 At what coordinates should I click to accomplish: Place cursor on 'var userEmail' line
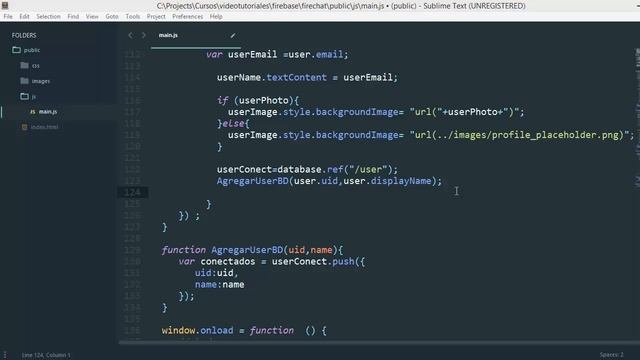coord(277,54)
